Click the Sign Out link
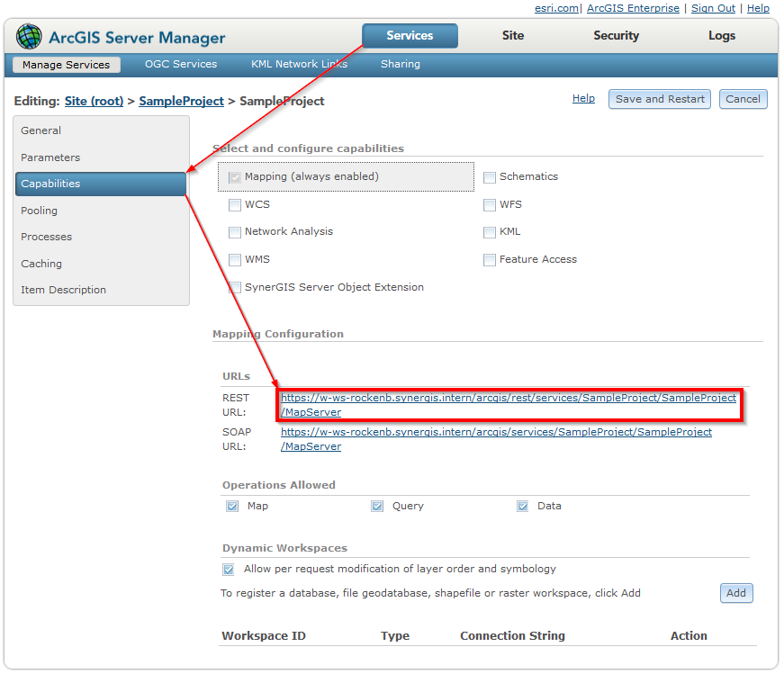Screen dimensions: 784x674 713,8
